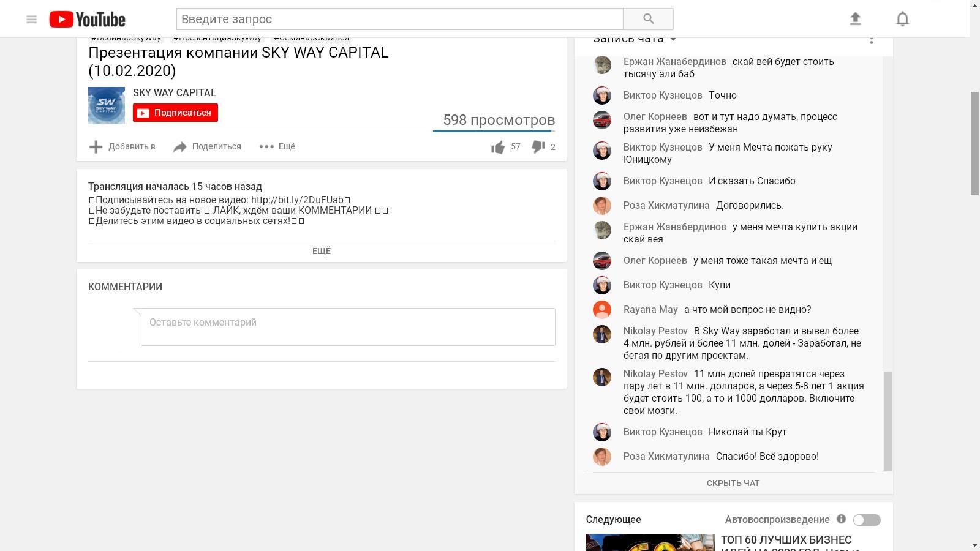The width and height of the screenshot is (980, 551).
Task: Expand the Запись чата dropdown arrow
Action: pos(673,39)
